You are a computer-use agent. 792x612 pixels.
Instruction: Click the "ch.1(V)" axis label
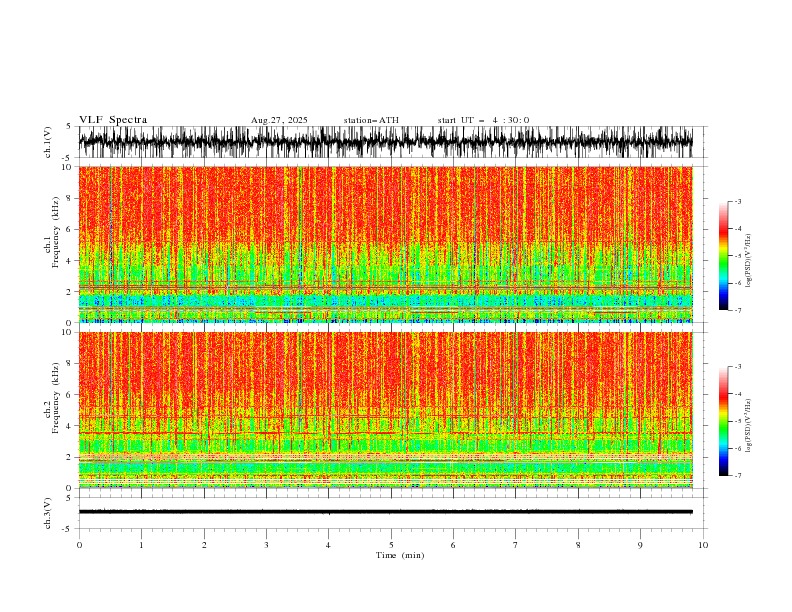48,142
